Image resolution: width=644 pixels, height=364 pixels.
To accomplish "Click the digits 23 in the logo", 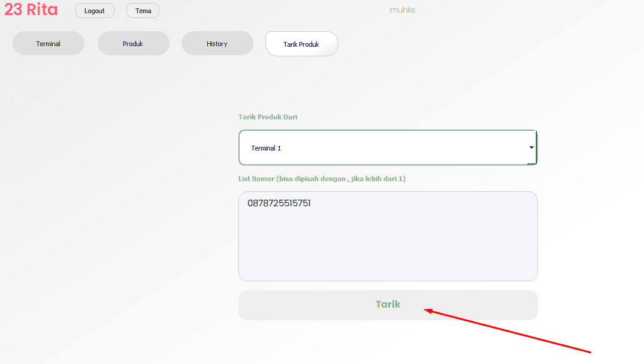I will click(13, 10).
